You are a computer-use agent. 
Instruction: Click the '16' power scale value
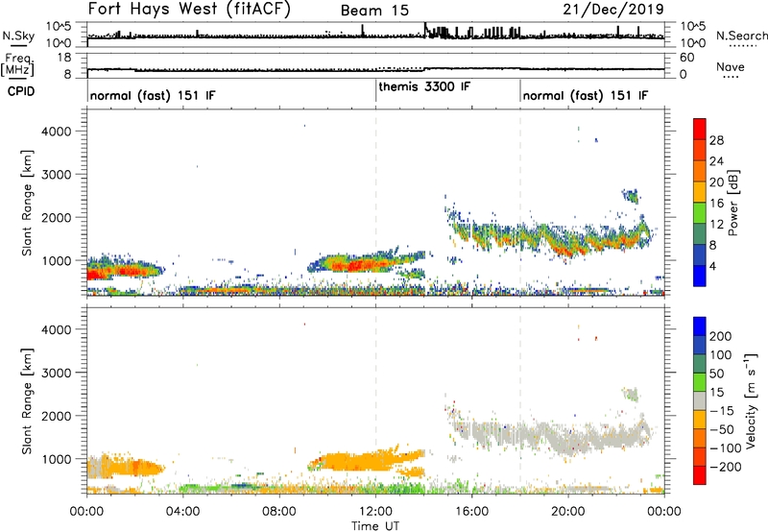tap(716, 204)
